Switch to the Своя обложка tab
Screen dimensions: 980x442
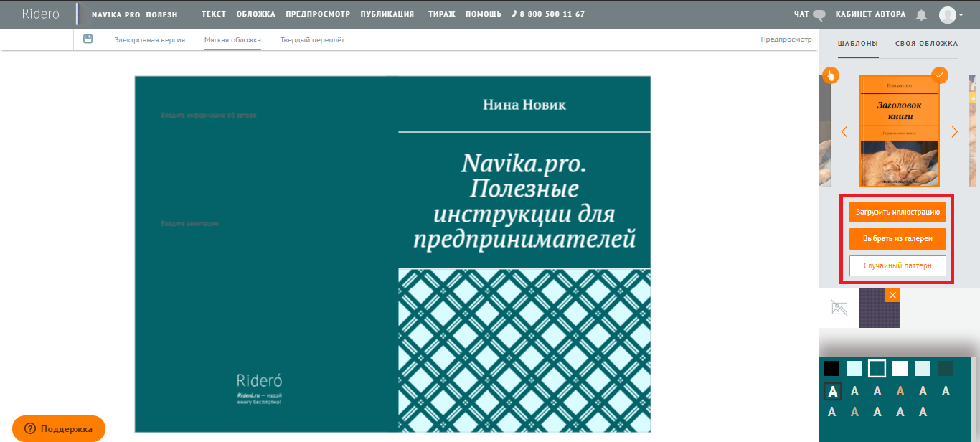click(x=926, y=44)
